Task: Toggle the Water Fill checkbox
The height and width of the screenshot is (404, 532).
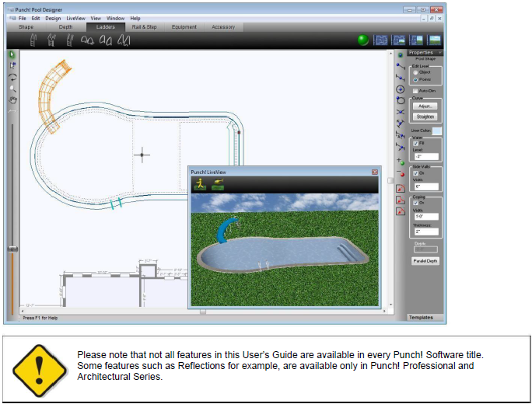Action: pyautogui.click(x=415, y=144)
